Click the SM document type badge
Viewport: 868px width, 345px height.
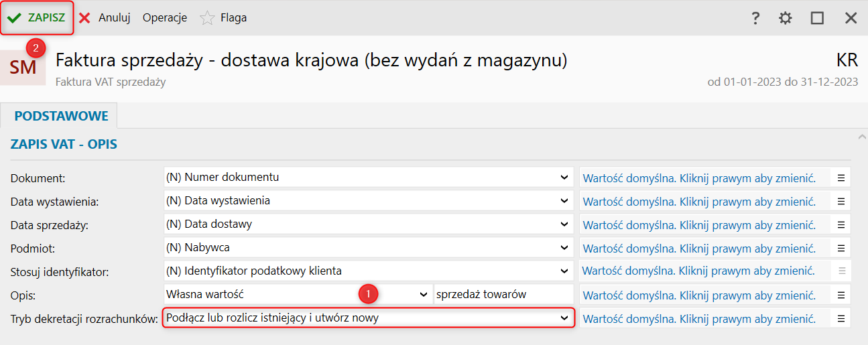pos(23,68)
